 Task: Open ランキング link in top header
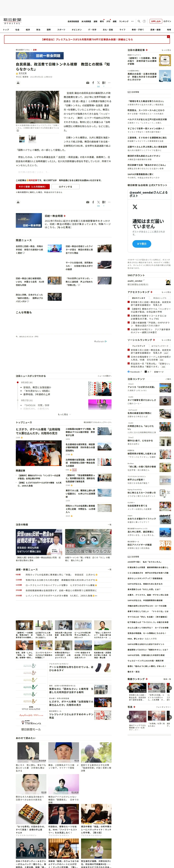124,21
